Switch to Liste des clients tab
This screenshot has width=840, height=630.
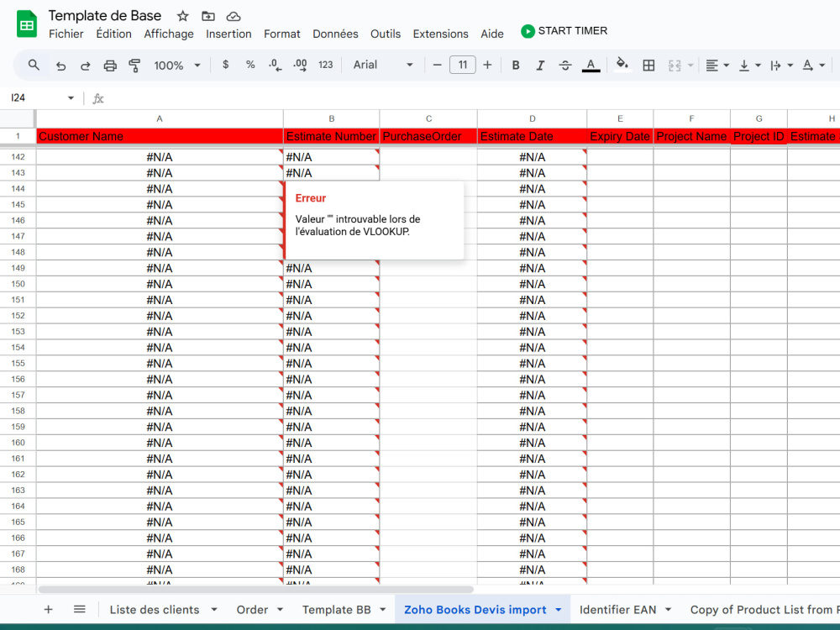(x=155, y=610)
